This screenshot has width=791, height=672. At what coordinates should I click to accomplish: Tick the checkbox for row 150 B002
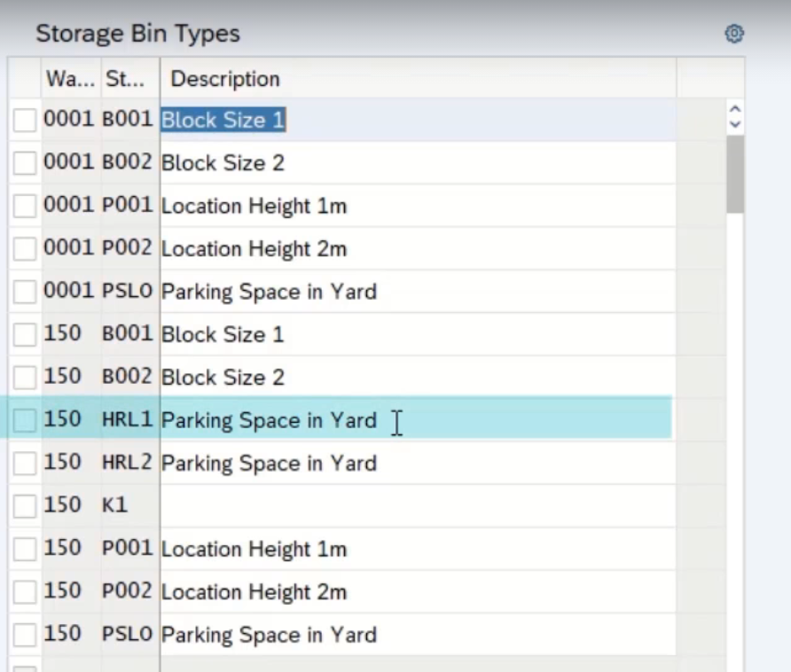(x=25, y=378)
